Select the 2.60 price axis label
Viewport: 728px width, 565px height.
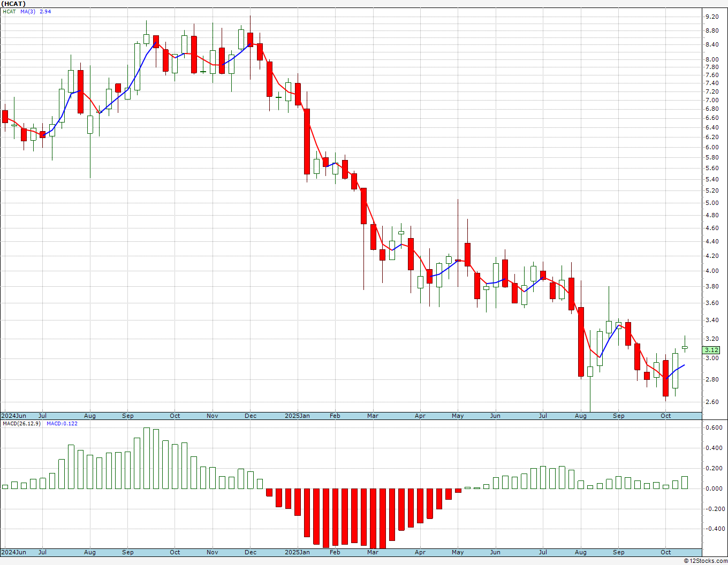712,402
